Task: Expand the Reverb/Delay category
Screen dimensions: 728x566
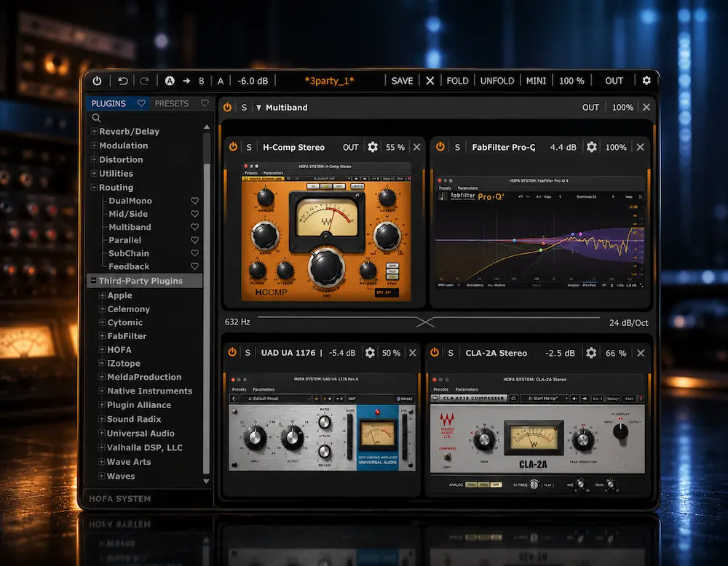Action: tap(94, 131)
